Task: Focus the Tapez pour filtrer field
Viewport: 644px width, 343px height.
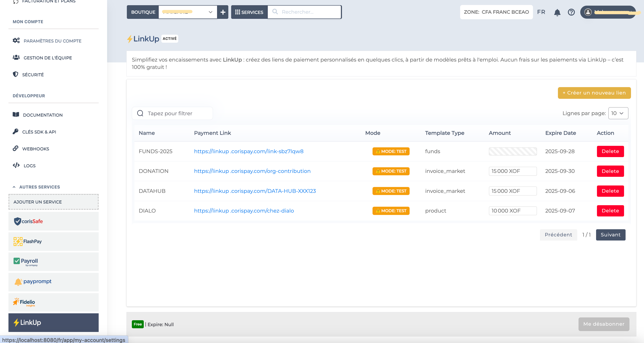Action: click(x=178, y=113)
